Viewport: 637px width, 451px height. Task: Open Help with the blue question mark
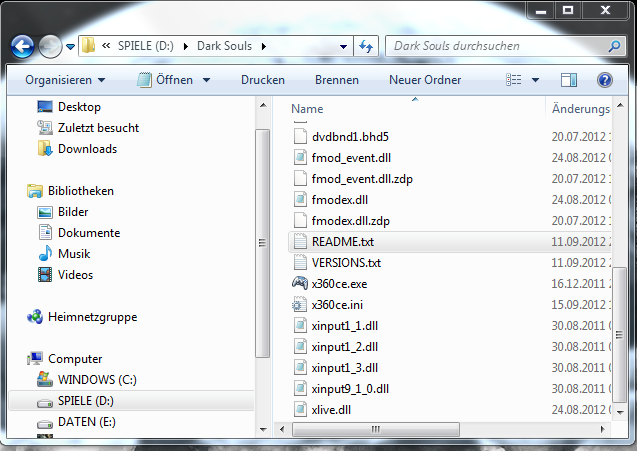click(604, 80)
